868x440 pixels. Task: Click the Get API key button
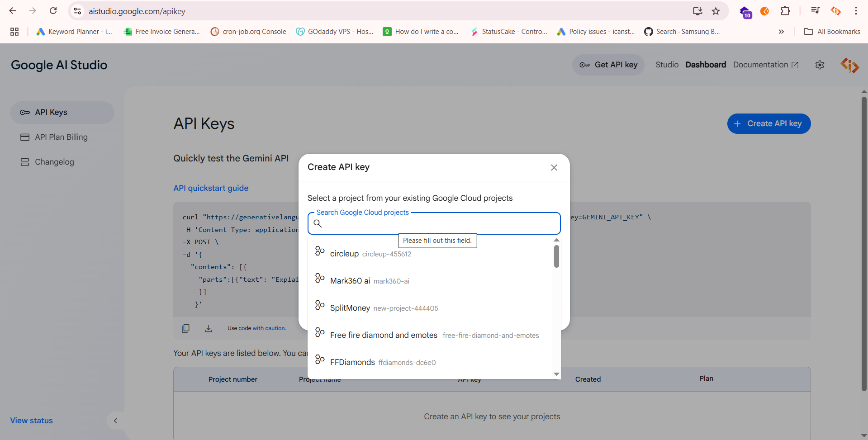click(x=608, y=65)
